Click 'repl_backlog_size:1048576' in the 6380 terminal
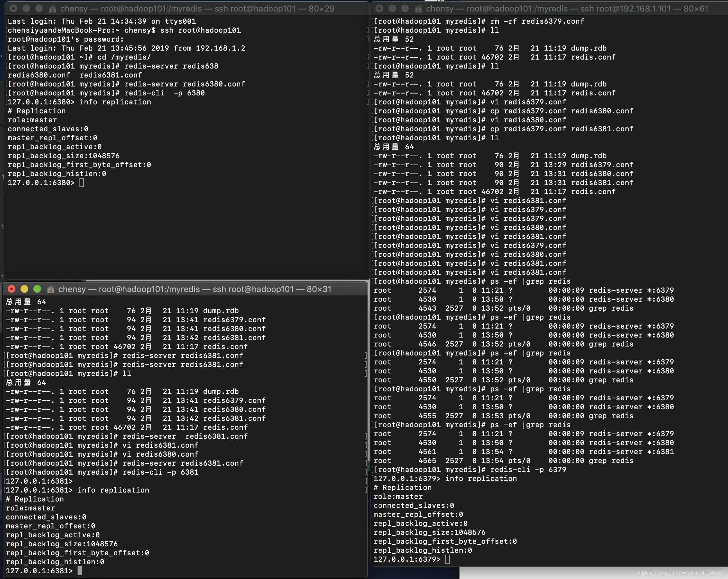 click(x=63, y=156)
